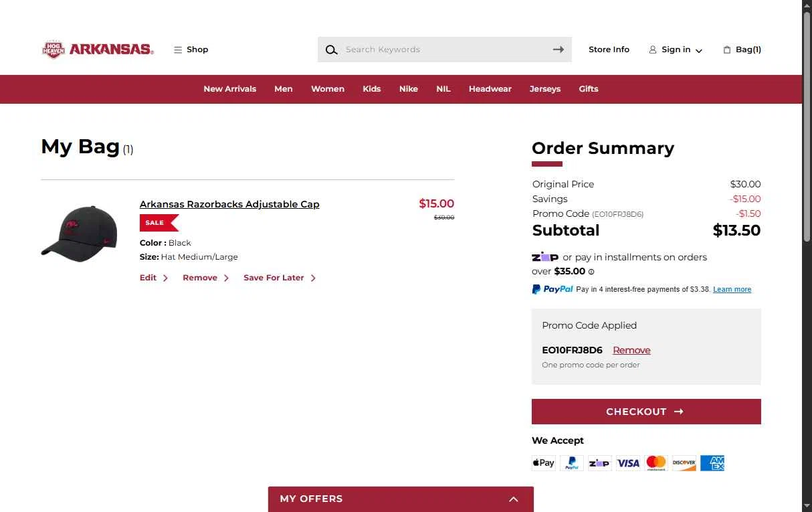
Task: Open the black cap product thumbnail
Action: click(x=79, y=234)
